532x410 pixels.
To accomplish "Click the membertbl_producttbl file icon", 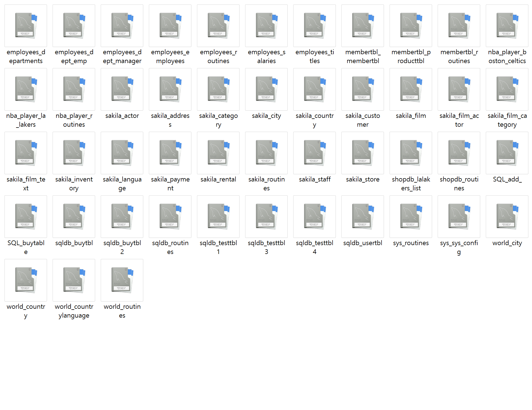I will [x=411, y=25].
